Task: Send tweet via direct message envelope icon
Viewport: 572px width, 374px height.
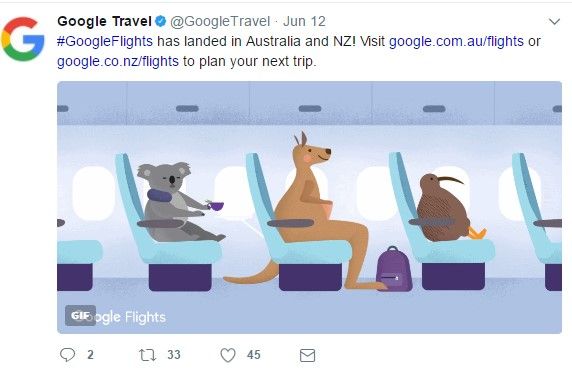Action: point(307,355)
